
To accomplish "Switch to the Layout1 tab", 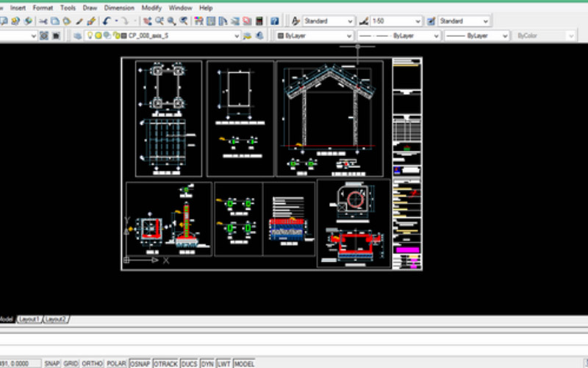I will coord(29,319).
